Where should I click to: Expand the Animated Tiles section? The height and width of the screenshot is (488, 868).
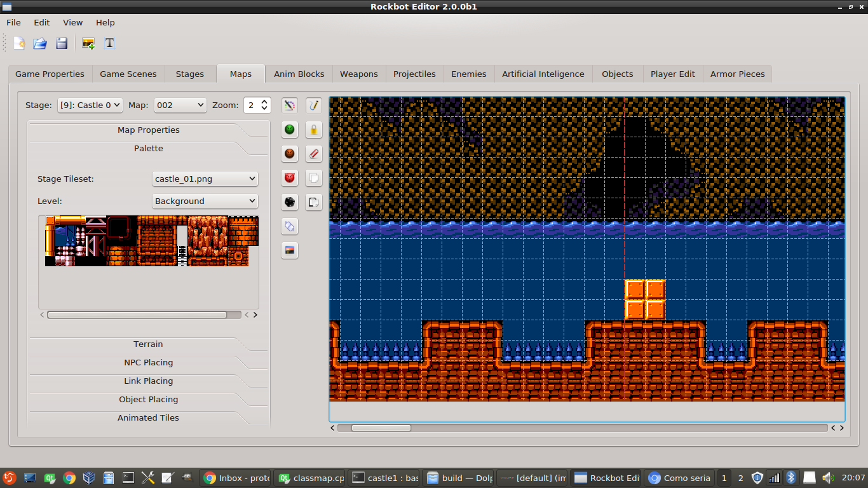[149, 417]
